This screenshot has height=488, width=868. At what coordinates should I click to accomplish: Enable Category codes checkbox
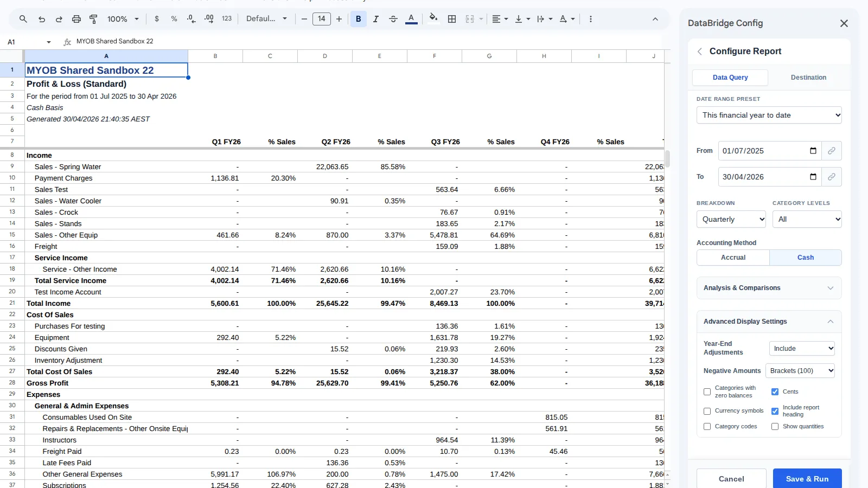(707, 427)
